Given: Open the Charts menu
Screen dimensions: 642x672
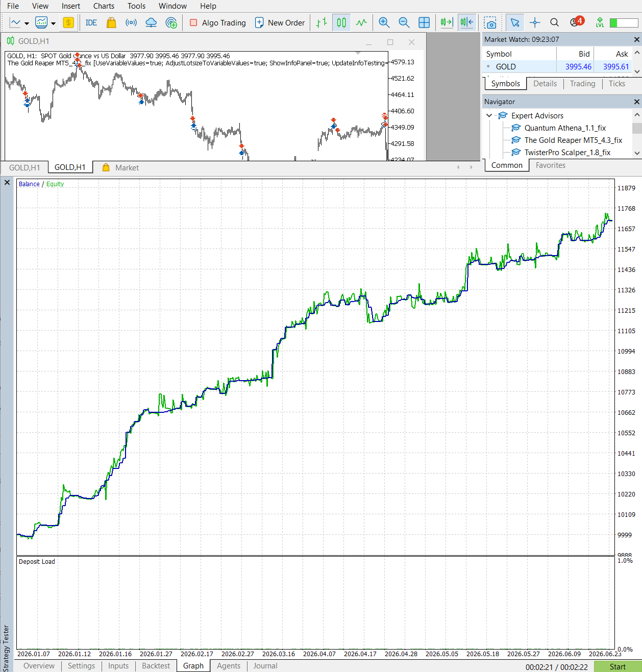Looking at the screenshot, I should click(x=104, y=6).
